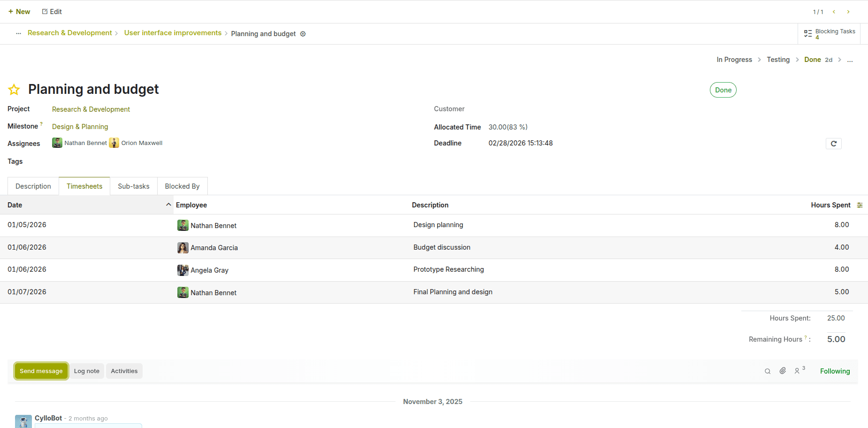Open column options in Hours Spent header
Screen dimensions: 868x428
click(x=860, y=205)
